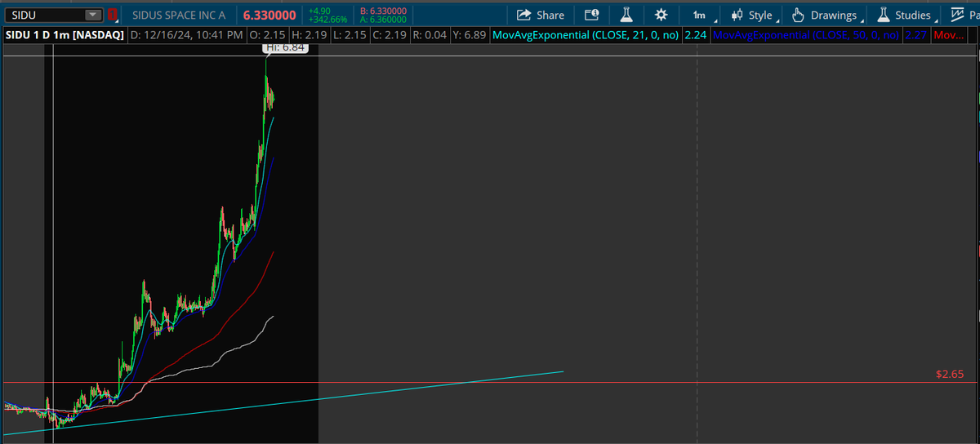Open chart settings gear icon
Viewport: 980px width, 444px height.
tap(661, 15)
